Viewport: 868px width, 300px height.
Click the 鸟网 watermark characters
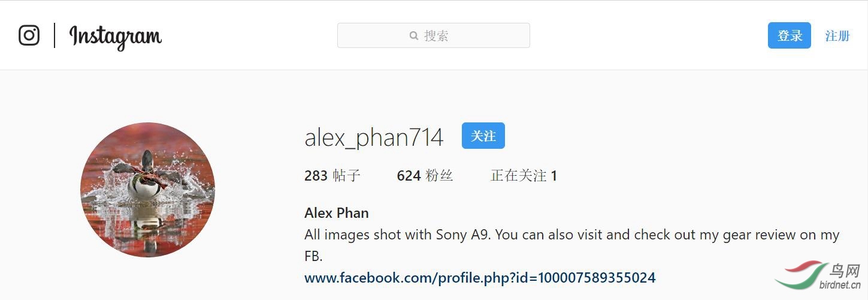tap(845, 271)
